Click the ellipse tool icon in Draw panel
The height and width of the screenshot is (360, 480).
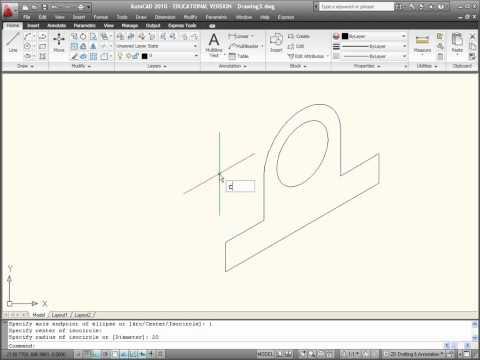tap(28, 56)
